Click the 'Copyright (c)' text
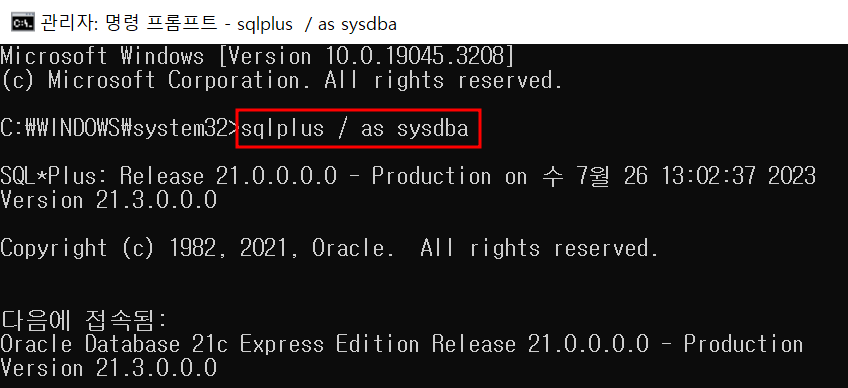Viewport: 848px width, 388px height. pos(78,248)
